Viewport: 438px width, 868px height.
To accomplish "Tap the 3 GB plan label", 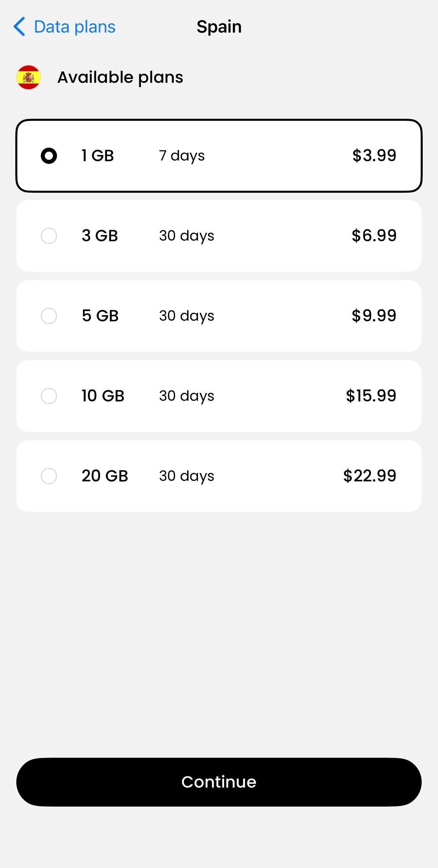I will [x=100, y=235].
